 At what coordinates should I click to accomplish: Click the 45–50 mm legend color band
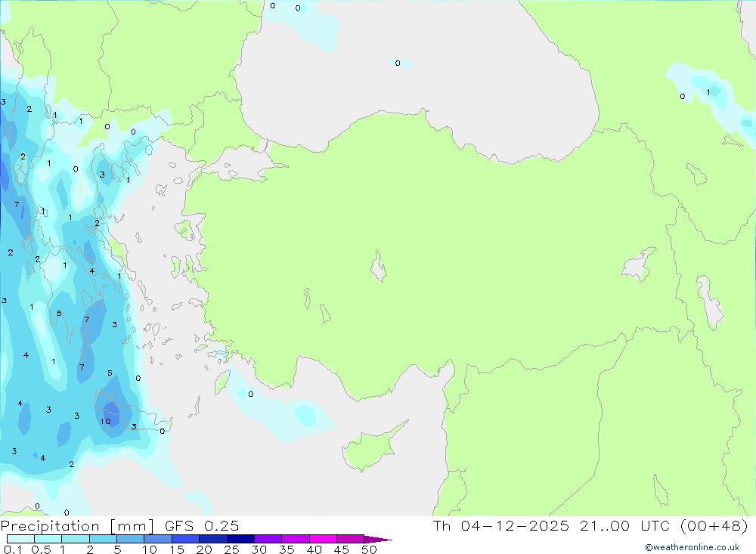coord(351,539)
